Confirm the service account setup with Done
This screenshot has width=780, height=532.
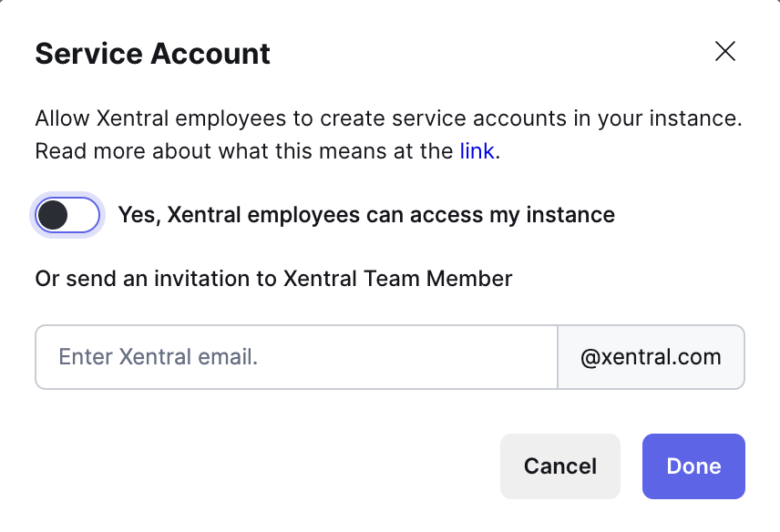(693, 465)
